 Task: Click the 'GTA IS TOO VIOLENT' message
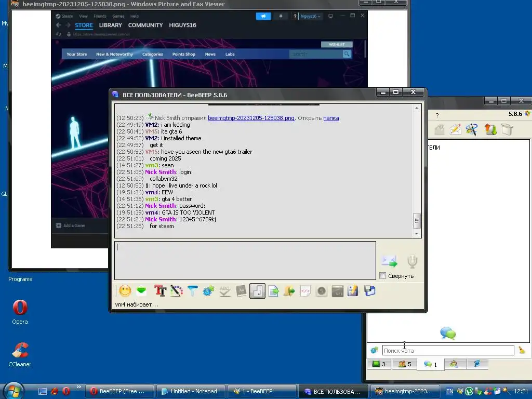pyautogui.click(x=188, y=212)
